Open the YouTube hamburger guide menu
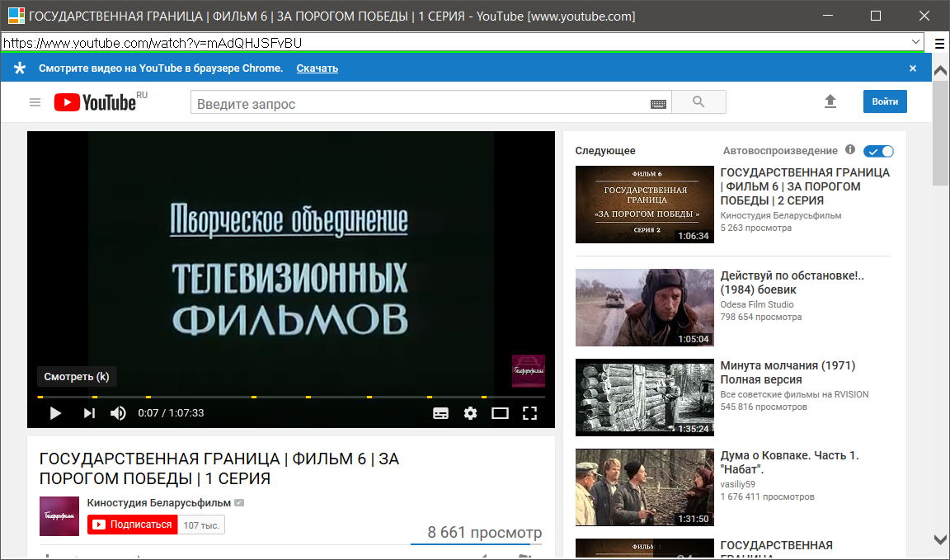950x560 pixels. point(35,102)
